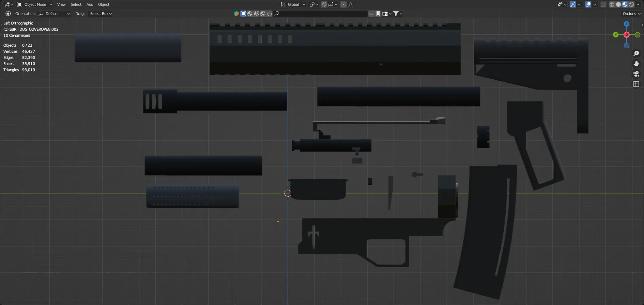This screenshot has width=644, height=305.
Task: Toggle show overlays
Action: pos(588,4)
